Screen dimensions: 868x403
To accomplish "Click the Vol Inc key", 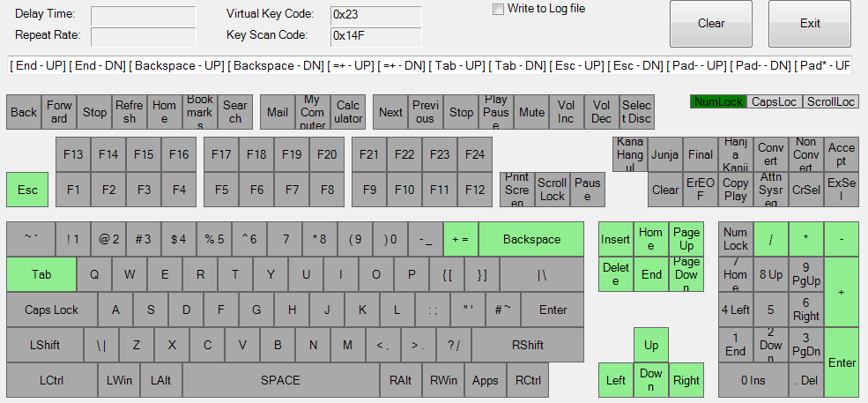I will [x=567, y=112].
